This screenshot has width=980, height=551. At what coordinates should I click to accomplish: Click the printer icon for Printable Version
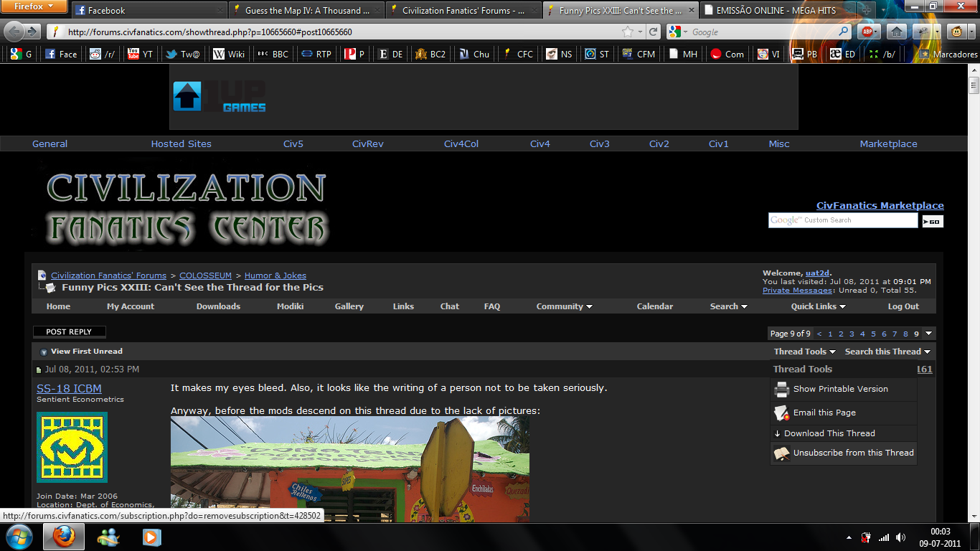click(781, 389)
